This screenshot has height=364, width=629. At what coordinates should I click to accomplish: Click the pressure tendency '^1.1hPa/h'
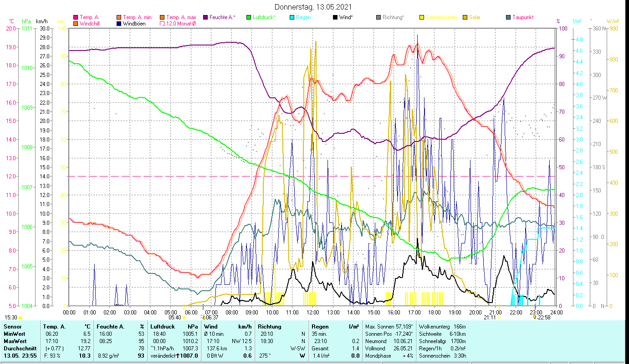pyautogui.click(x=163, y=349)
